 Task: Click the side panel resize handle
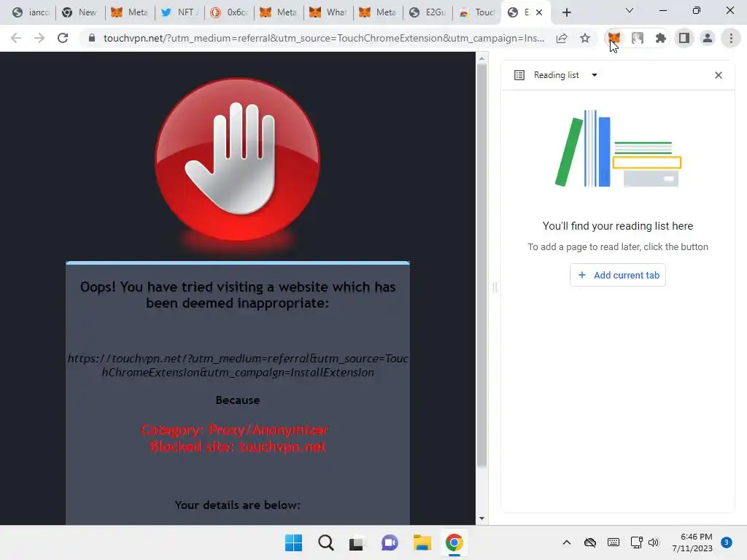(495, 287)
